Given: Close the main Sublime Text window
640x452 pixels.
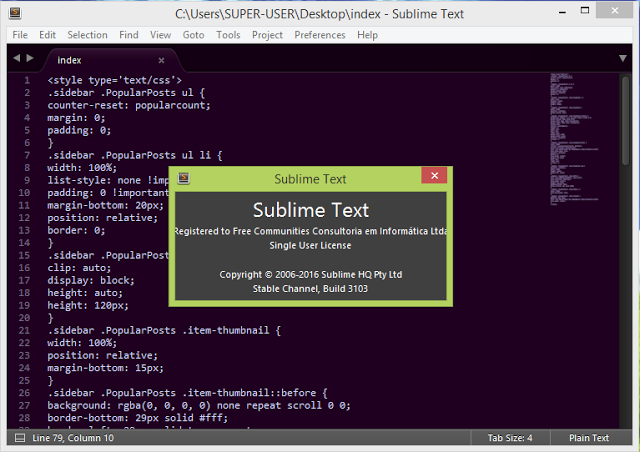Looking at the screenshot, I should pyautogui.click(x=614, y=11).
